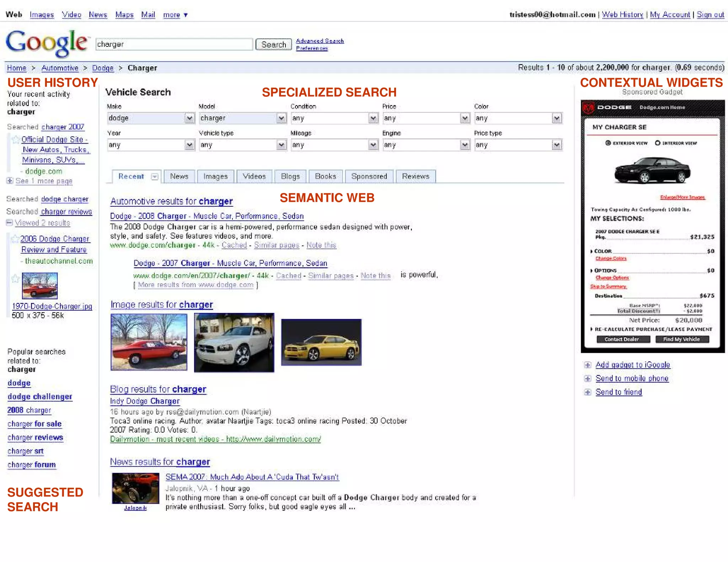Collapse the 'Viewed 2 results' section

(x=10, y=223)
